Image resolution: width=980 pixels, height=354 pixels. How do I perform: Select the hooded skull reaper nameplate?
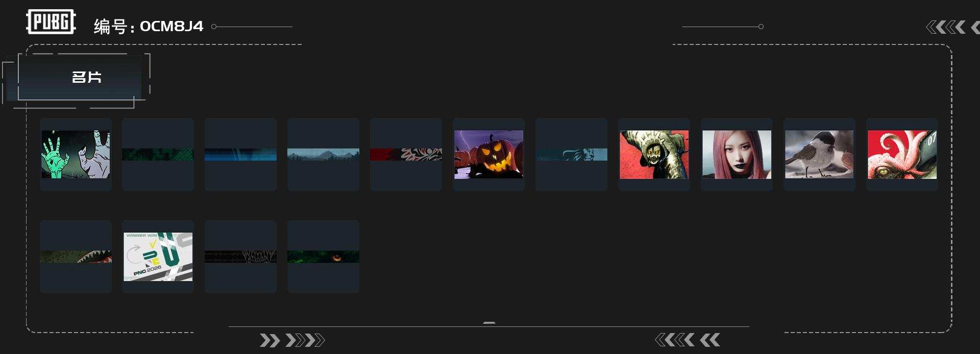pyautogui.click(x=654, y=154)
